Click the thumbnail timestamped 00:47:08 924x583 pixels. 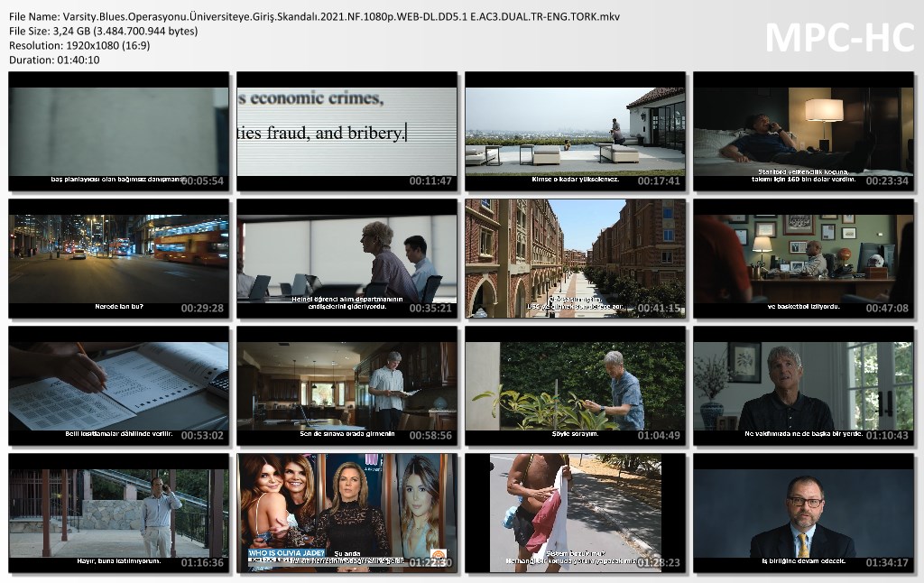tap(803, 258)
